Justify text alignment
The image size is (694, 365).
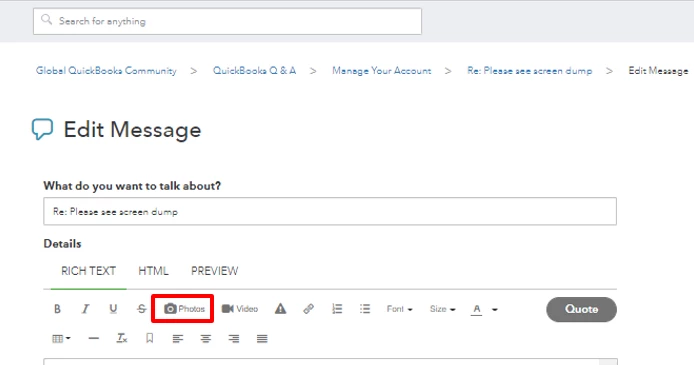[x=262, y=338]
